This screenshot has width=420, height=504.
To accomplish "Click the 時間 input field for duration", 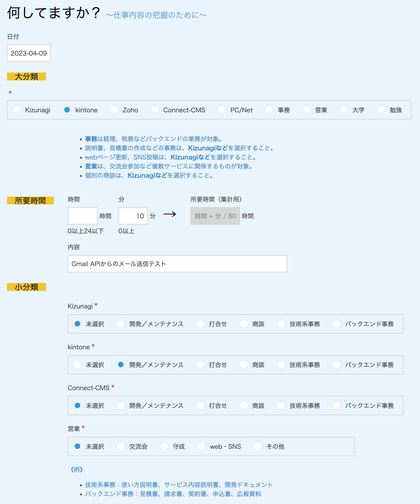I will 82,216.
